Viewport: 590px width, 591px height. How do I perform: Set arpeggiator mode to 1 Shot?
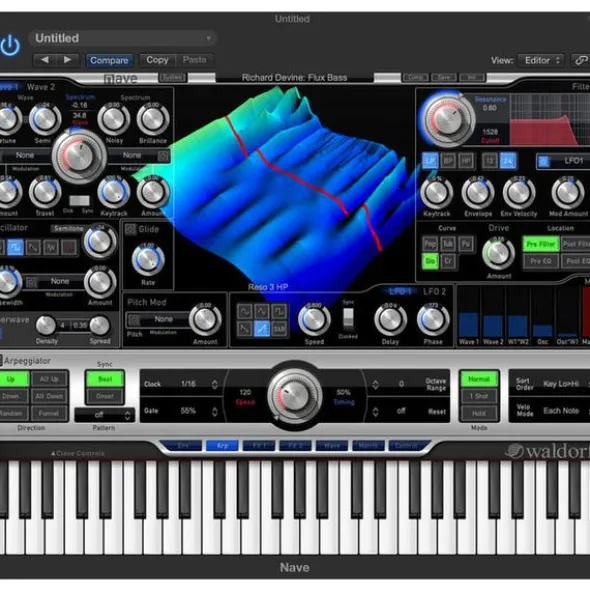479,396
